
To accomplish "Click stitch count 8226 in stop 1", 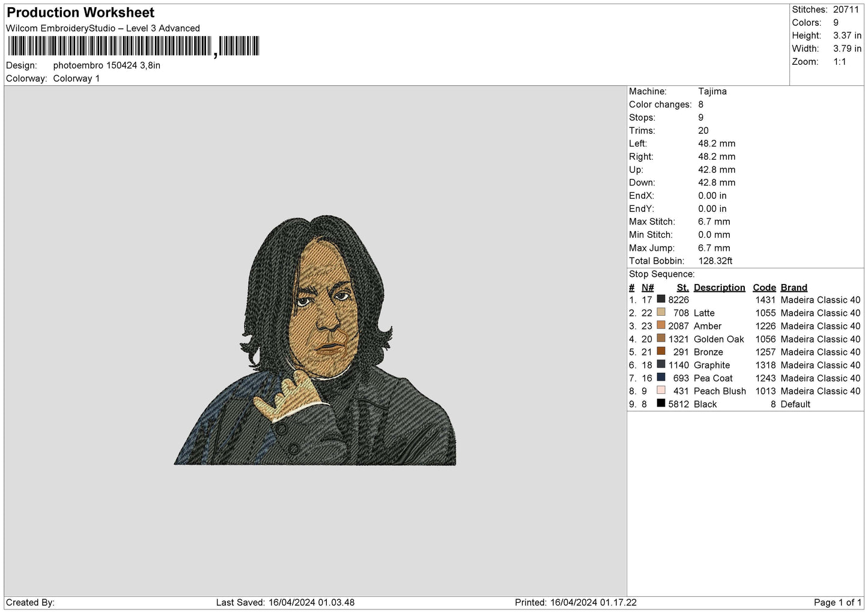I will click(x=679, y=300).
